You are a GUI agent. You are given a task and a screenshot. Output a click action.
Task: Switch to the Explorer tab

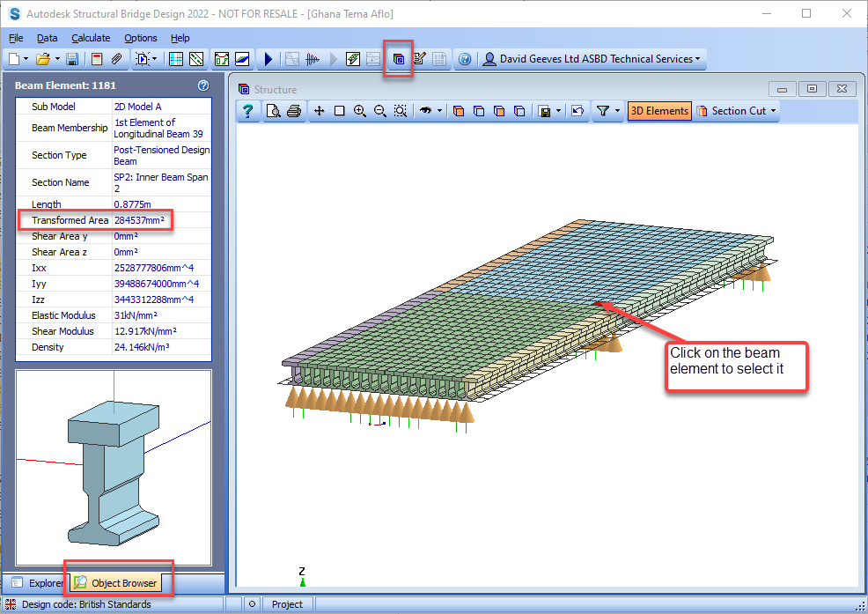[x=37, y=583]
